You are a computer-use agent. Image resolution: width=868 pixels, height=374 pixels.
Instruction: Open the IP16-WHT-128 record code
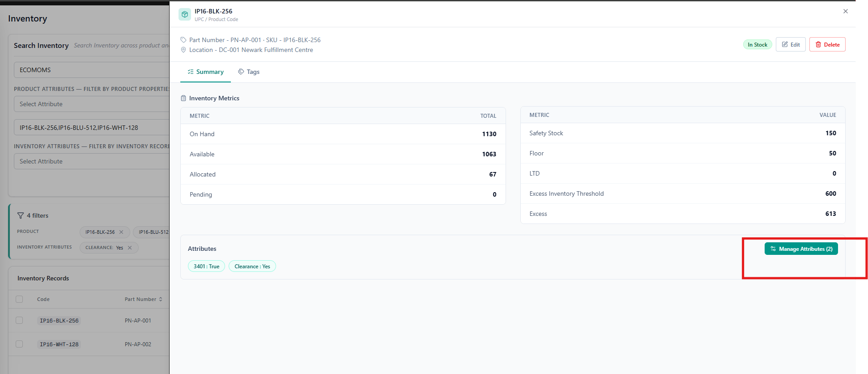59,344
